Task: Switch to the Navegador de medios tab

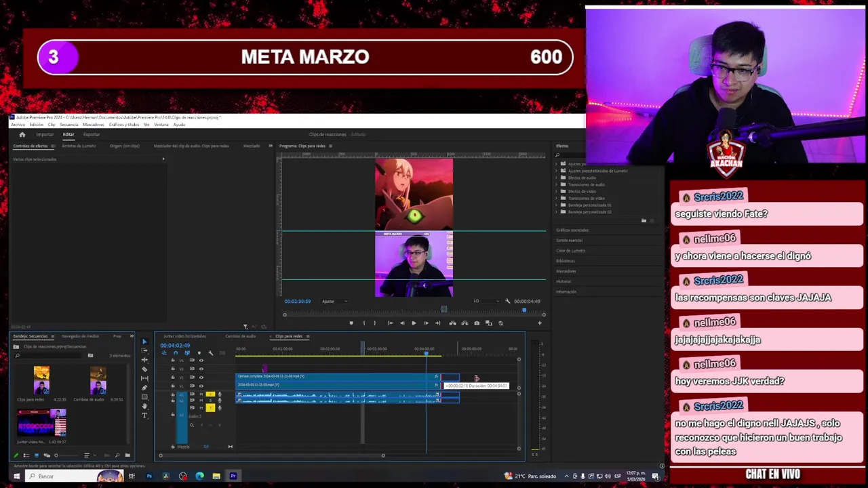Action: pos(80,336)
